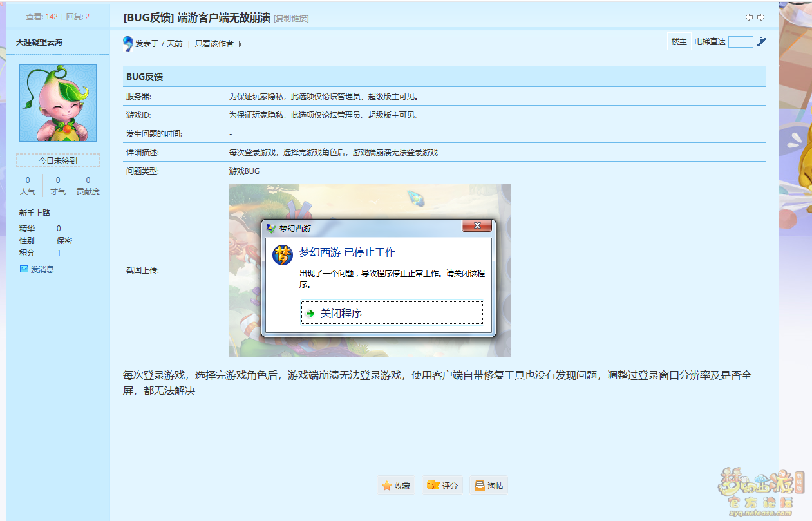The height and width of the screenshot is (521, 812).
Task: Click the BUG反馈 table header
Action: point(444,77)
